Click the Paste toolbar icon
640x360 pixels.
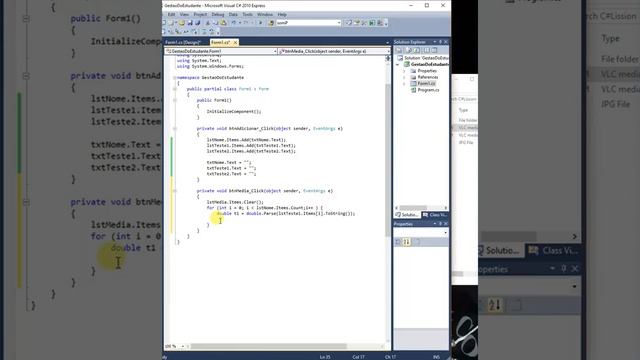point(223,23)
